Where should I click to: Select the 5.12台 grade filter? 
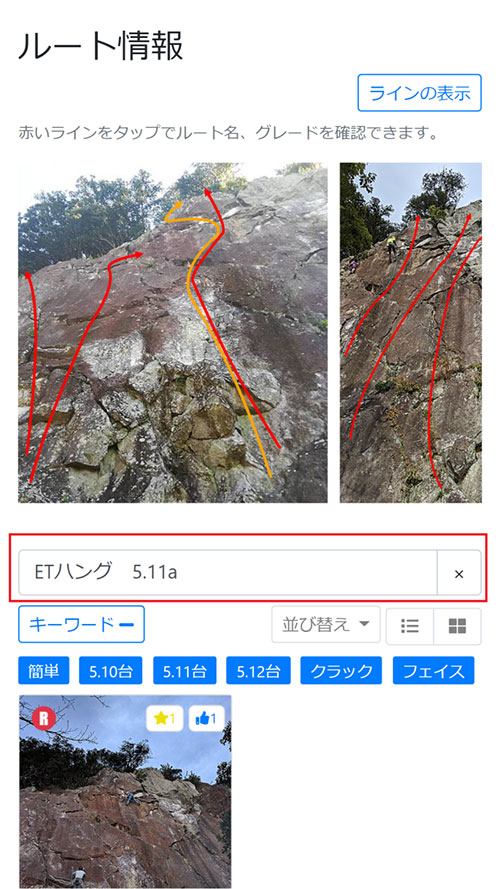pyautogui.click(x=259, y=671)
